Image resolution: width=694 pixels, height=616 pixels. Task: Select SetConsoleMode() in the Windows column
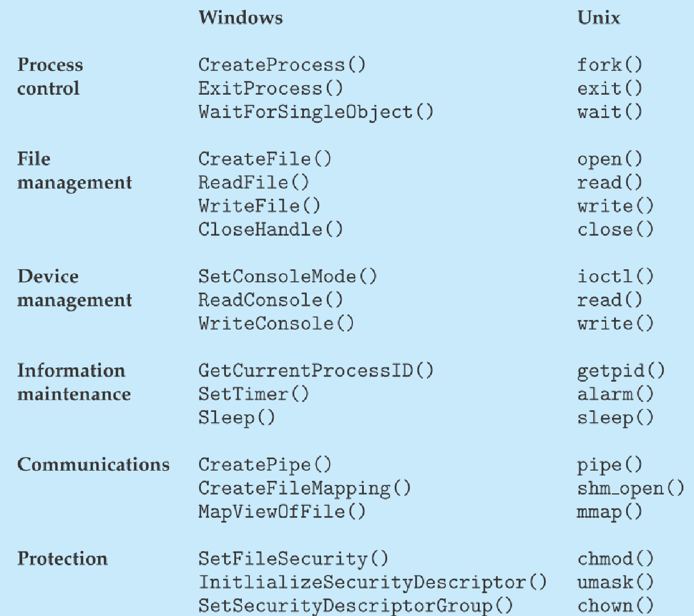point(288,277)
